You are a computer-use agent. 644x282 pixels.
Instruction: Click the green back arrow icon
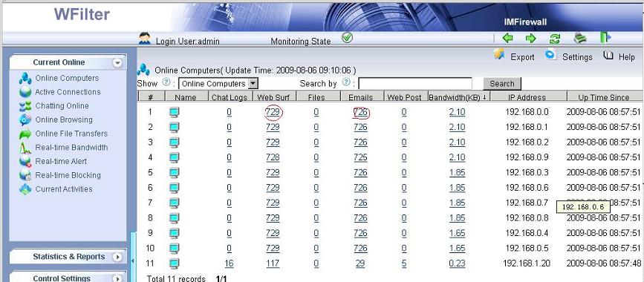pyautogui.click(x=507, y=38)
